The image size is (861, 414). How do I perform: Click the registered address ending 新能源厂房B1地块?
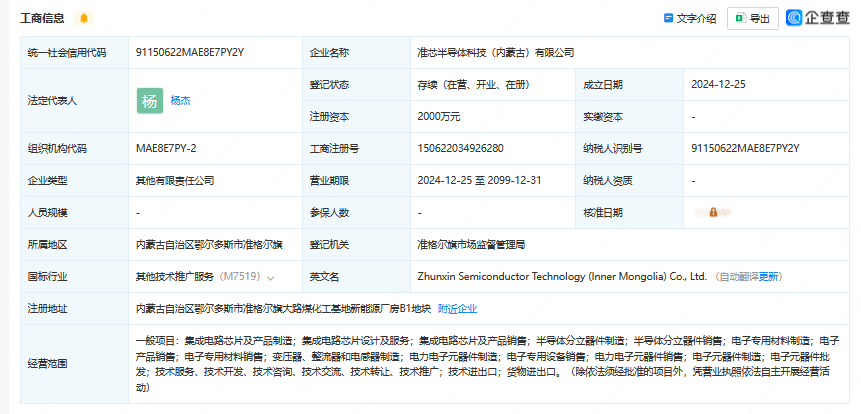click(283, 309)
